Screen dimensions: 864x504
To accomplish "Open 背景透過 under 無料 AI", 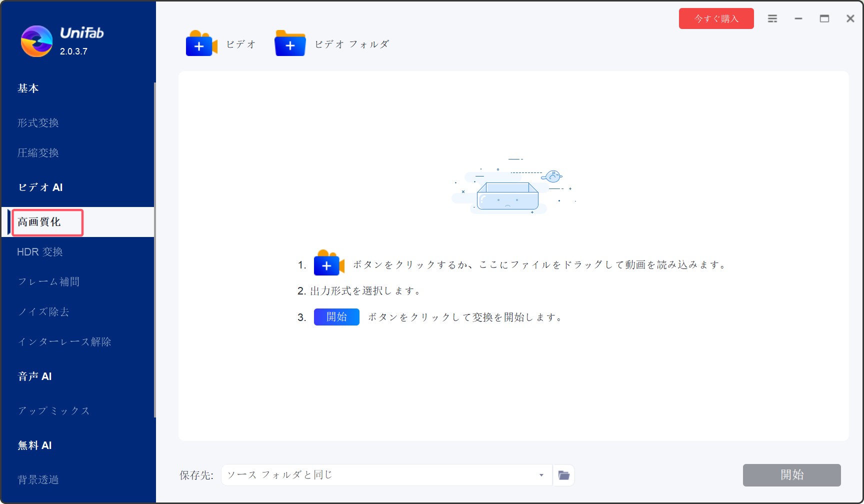I will pos(38,480).
